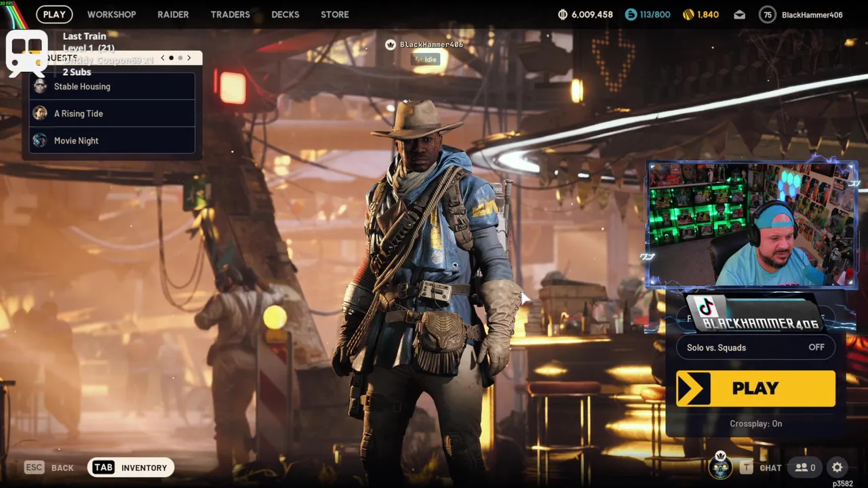Show next quest page with right arrow
Image resolution: width=868 pixels, height=488 pixels.
point(189,58)
